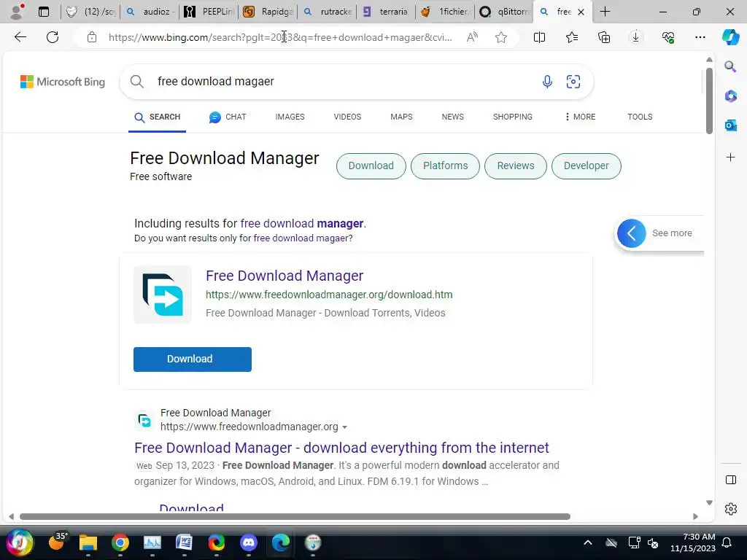Select the SEARCH tab
Viewport: 747px width, 560px height.
158,117
